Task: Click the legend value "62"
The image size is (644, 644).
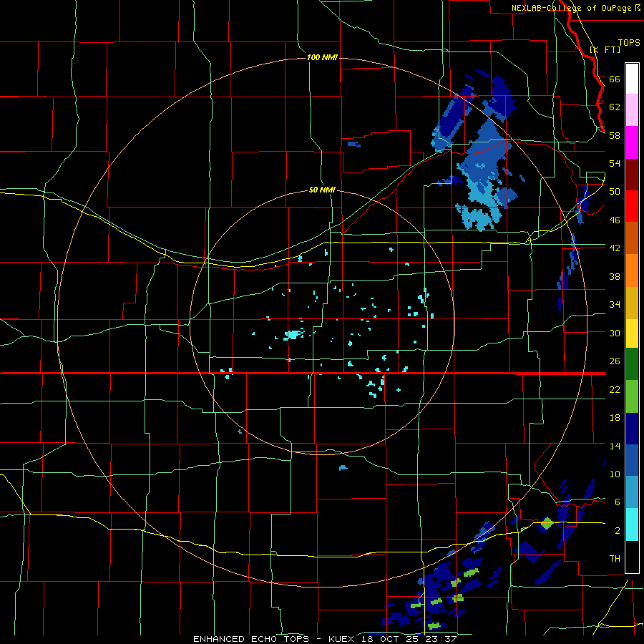Action: (615, 107)
